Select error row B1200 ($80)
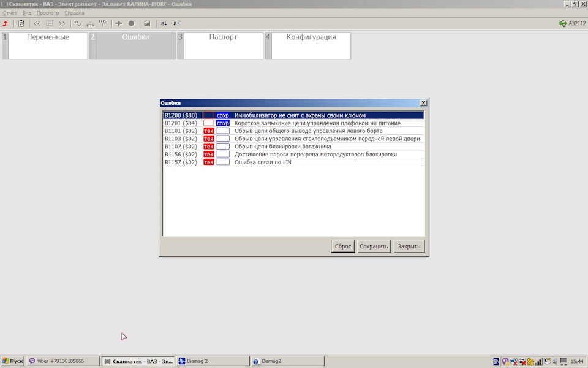588x368 pixels. coord(293,115)
